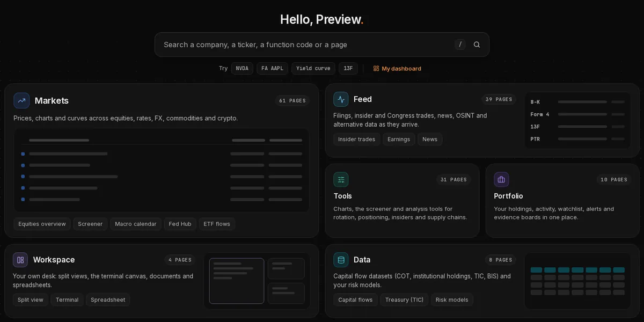Open the Tools section title
The height and width of the screenshot is (322, 644).
pyautogui.click(x=343, y=196)
